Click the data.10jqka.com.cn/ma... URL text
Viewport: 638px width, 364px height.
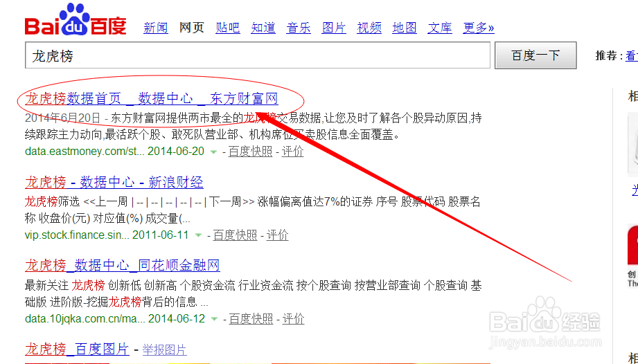(x=85, y=318)
